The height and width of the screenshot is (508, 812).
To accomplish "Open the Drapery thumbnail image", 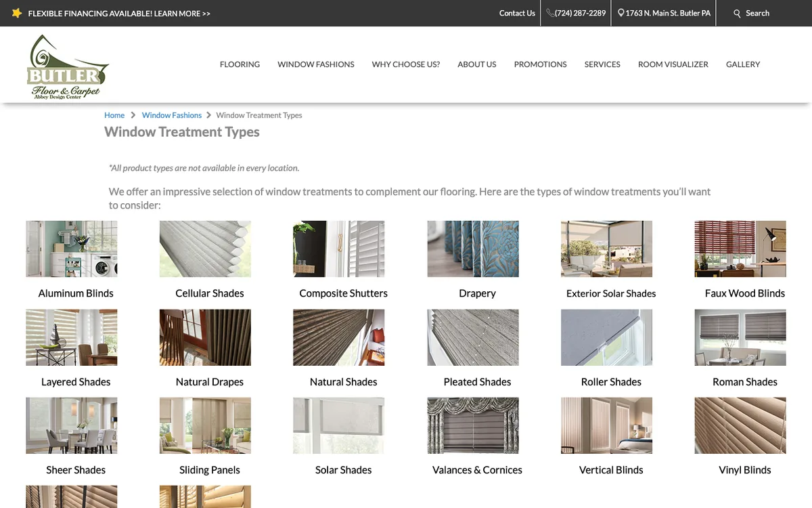I will (x=473, y=249).
